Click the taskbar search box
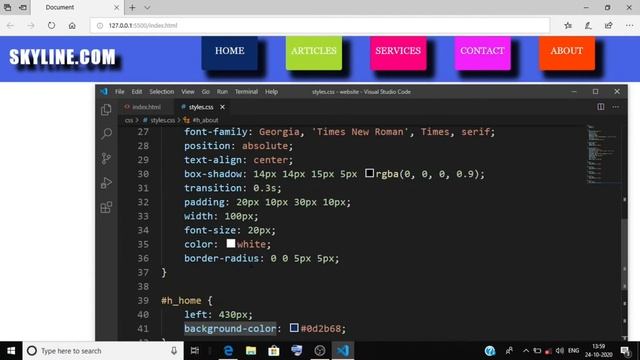Image resolution: width=640 pixels, height=360 pixels. click(103, 351)
